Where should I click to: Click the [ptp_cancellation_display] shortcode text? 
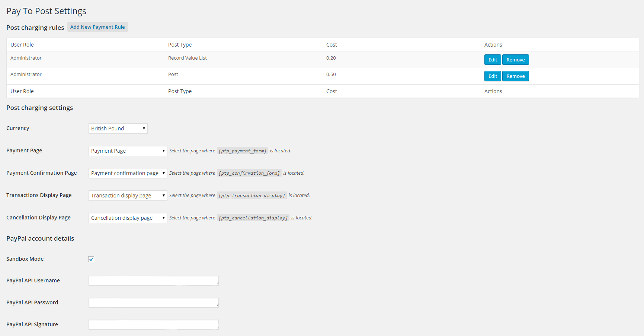[253, 218]
